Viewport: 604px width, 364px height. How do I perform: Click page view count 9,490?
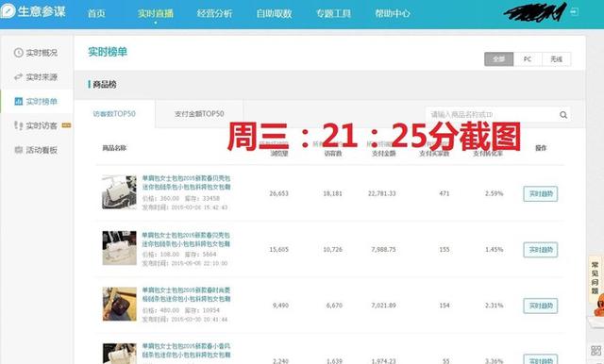point(280,306)
